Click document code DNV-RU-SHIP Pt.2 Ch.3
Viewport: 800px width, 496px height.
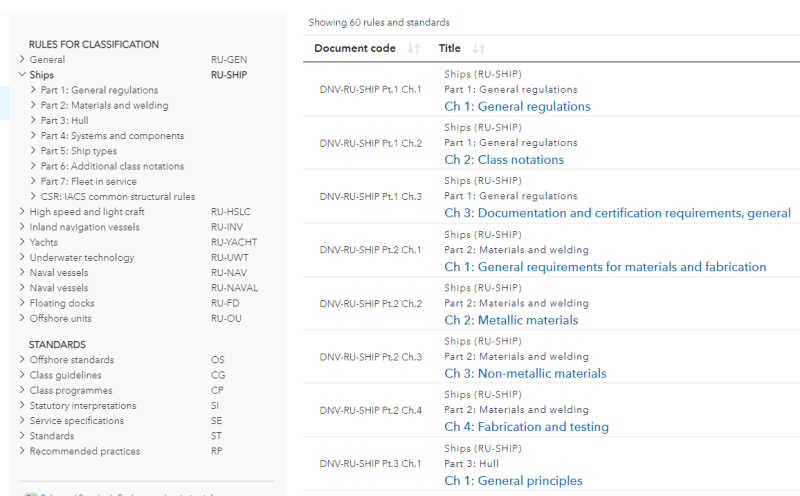[x=370, y=357]
